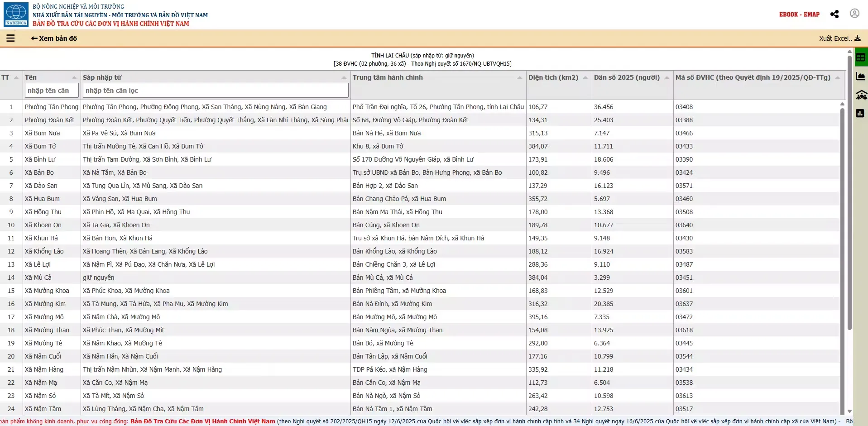868x426 pixels.
Task: Click Bản Nà Hẻ, xã Bum Nưa cell
Action: tap(387, 133)
